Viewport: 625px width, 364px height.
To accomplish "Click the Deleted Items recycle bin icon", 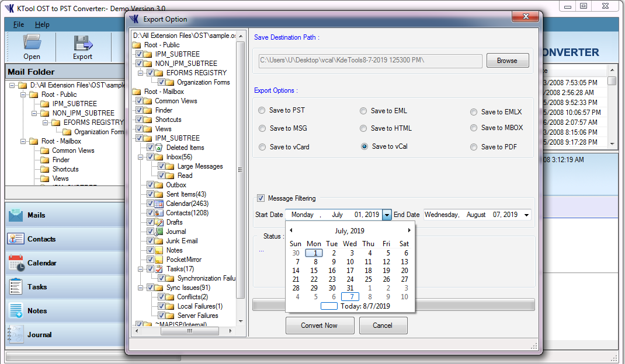I will 159,148.
